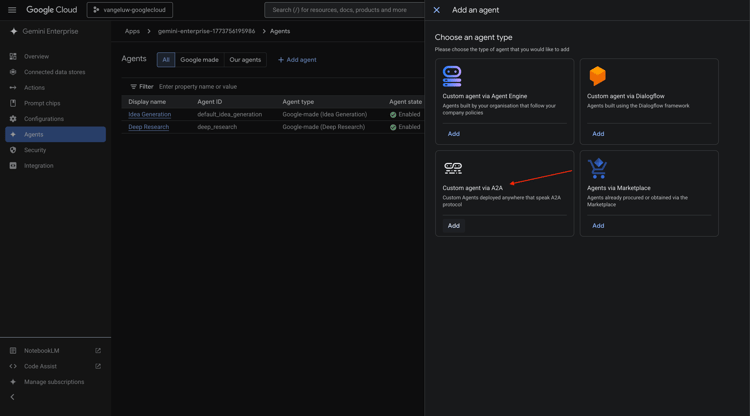Click the Security shield icon
The image size is (750, 416).
13,150
